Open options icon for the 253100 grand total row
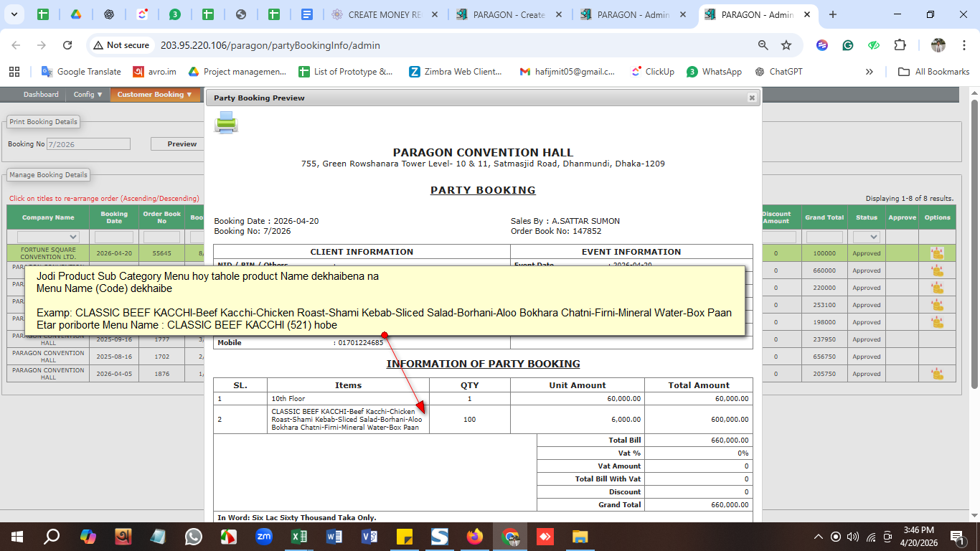This screenshot has height=551, width=980. [937, 305]
